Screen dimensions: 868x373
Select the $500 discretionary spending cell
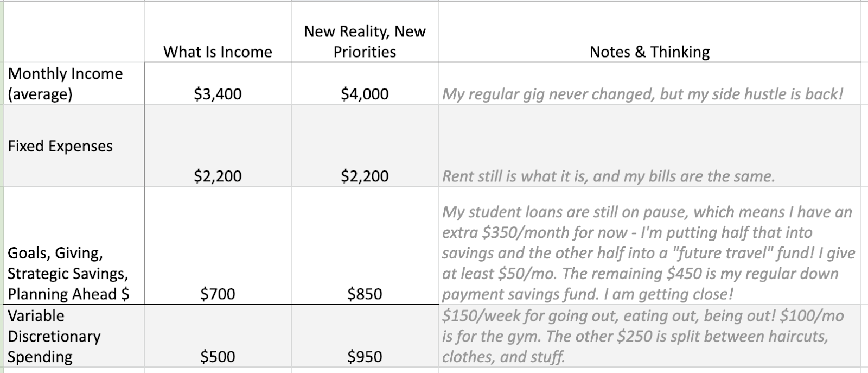[218, 336]
